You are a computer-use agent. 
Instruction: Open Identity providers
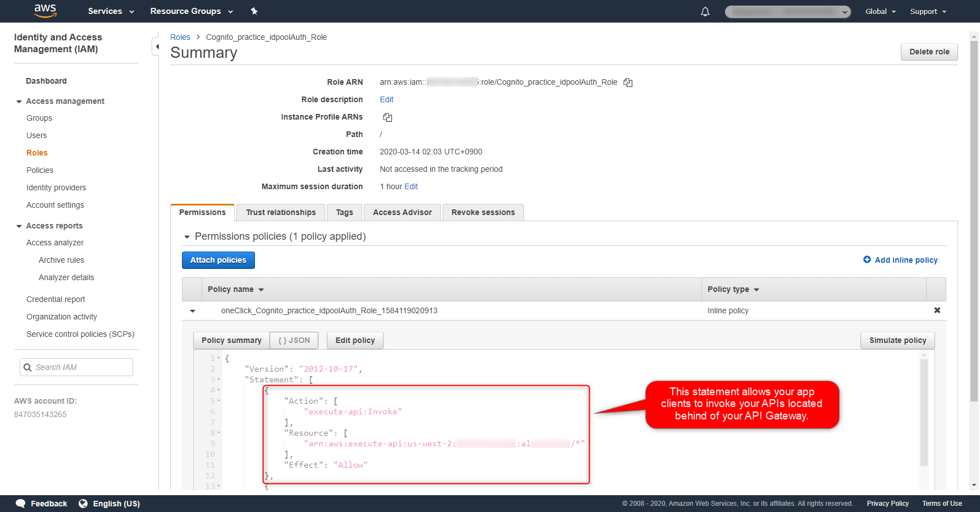point(56,188)
